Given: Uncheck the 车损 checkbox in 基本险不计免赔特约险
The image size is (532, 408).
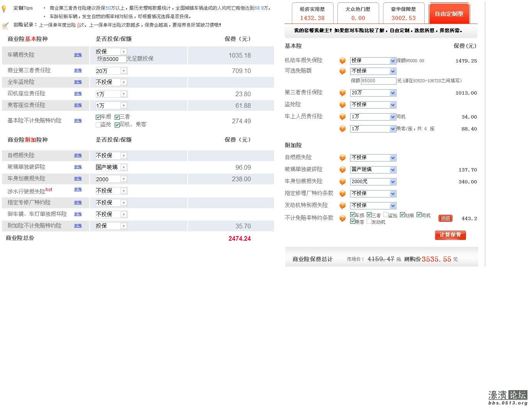Looking at the screenshot, I should [x=98, y=116].
